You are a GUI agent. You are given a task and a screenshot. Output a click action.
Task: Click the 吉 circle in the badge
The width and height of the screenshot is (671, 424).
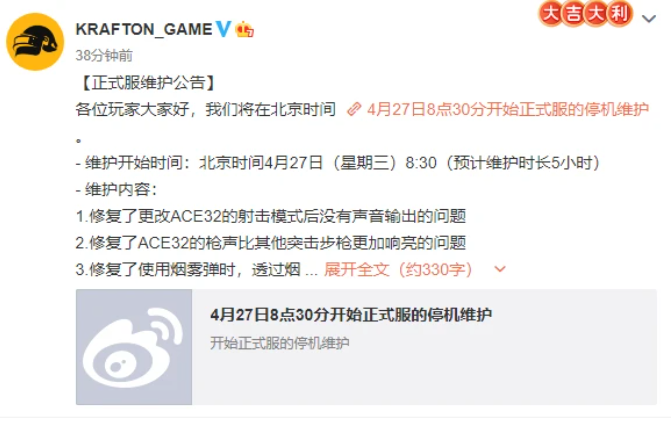(x=573, y=14)
